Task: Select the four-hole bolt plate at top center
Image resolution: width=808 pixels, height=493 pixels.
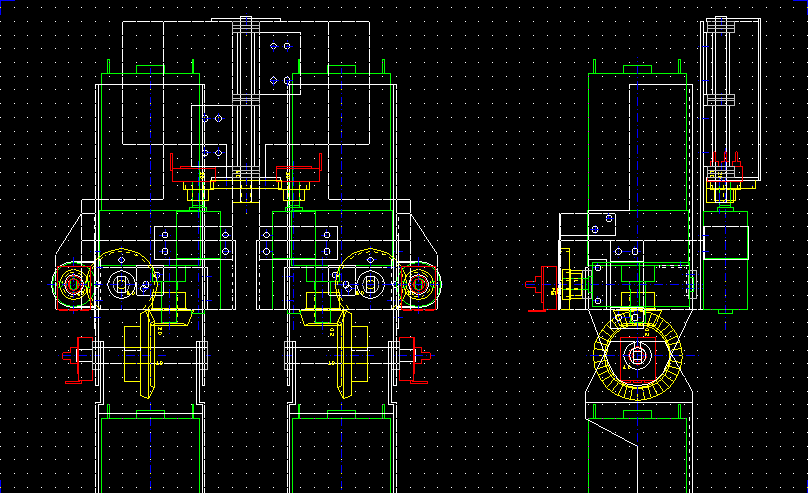Action: (279, 62)
